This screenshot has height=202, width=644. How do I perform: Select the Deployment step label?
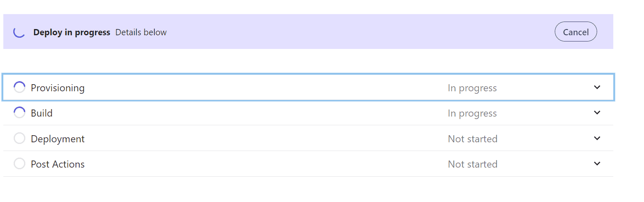(58, 139)
